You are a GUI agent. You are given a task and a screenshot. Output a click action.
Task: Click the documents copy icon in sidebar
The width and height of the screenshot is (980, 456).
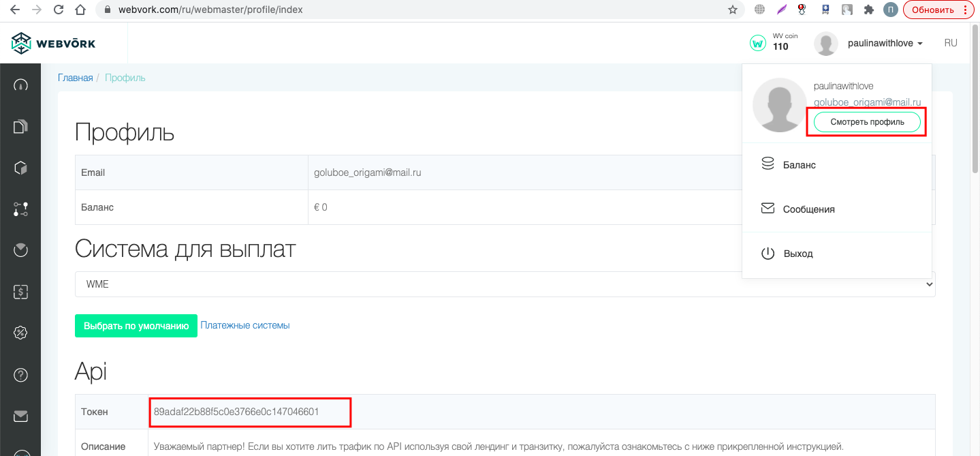(20, 127)
